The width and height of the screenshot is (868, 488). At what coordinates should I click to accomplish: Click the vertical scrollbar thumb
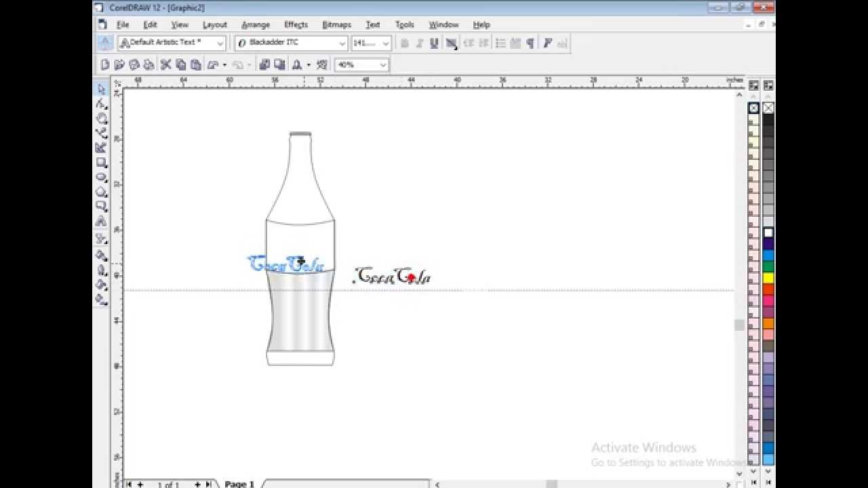coord(739,325)
